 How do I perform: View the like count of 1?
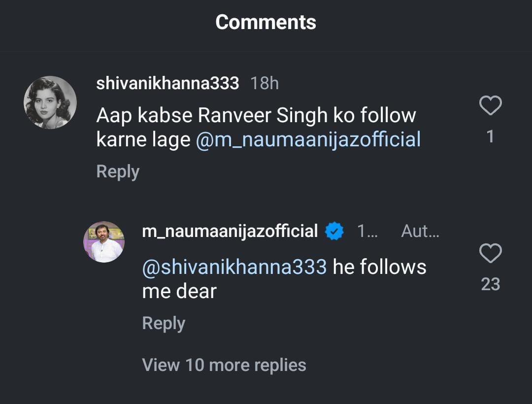tap(490, 136)
